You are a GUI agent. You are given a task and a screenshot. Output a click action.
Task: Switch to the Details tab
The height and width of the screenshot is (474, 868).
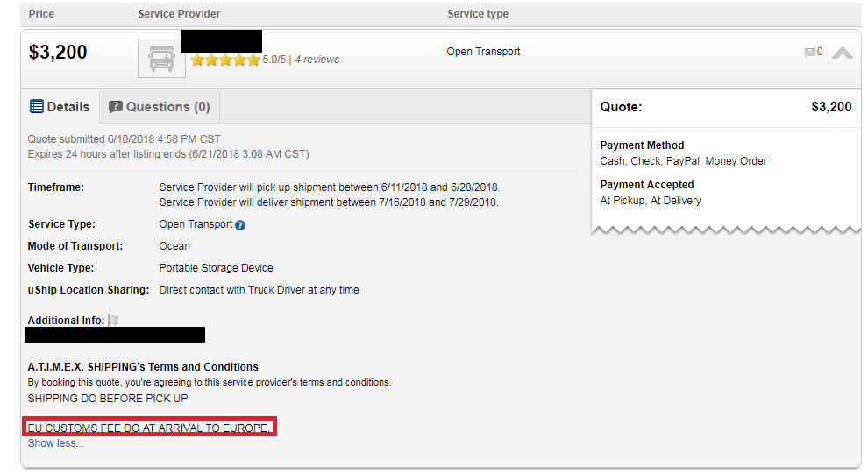pyautogui.click(x=60, y=107)
